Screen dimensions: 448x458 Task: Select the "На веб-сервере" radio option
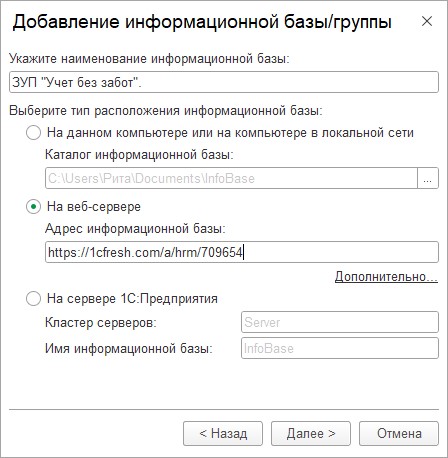[x=33, y=207]
